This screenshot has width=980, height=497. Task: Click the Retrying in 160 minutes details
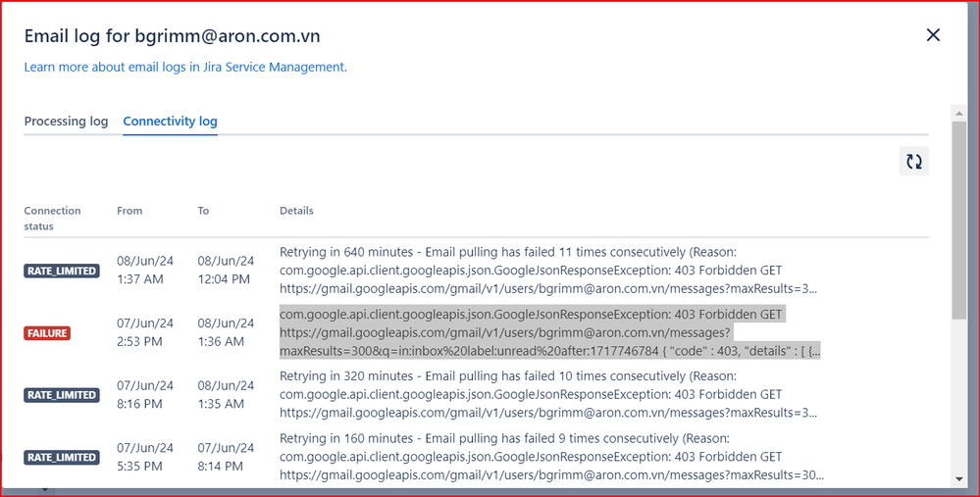coord(551,457)
